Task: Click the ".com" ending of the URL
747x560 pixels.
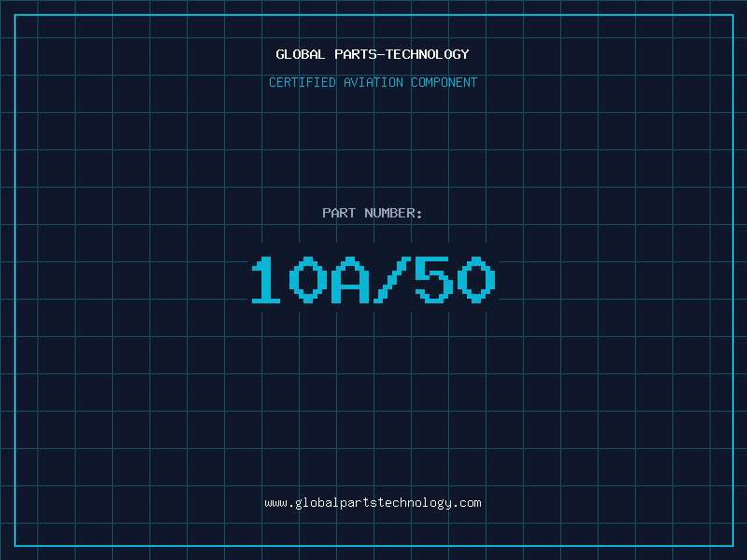Action: click(x=467, y=502)
